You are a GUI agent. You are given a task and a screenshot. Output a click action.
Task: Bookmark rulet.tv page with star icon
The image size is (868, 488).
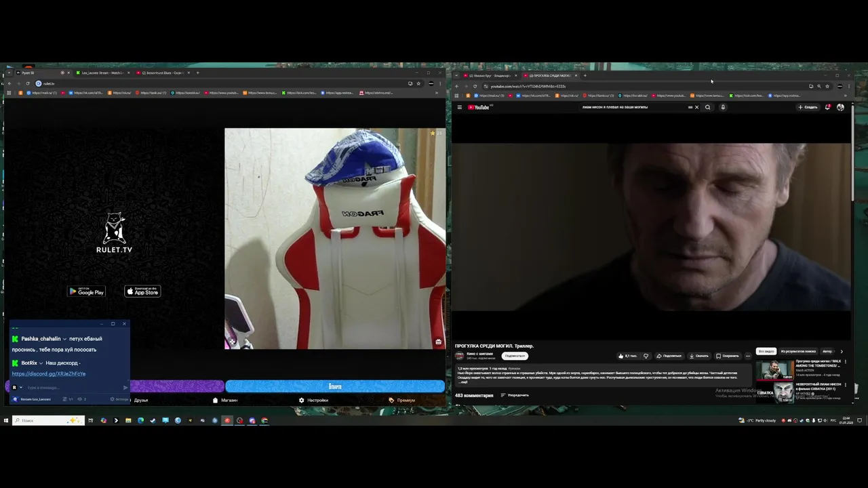click(x=418, y=83)
